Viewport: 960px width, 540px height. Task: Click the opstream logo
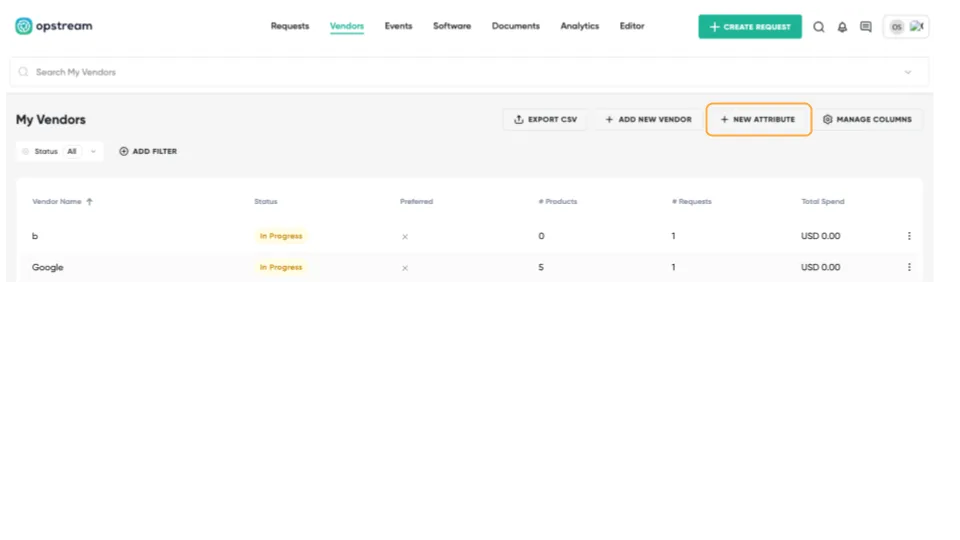click(x=53, y=26)
